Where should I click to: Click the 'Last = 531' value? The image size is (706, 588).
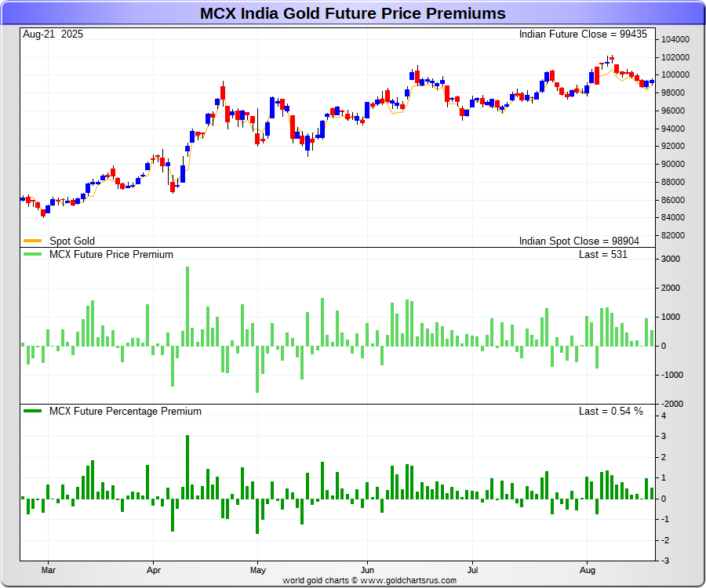(603, 255)
